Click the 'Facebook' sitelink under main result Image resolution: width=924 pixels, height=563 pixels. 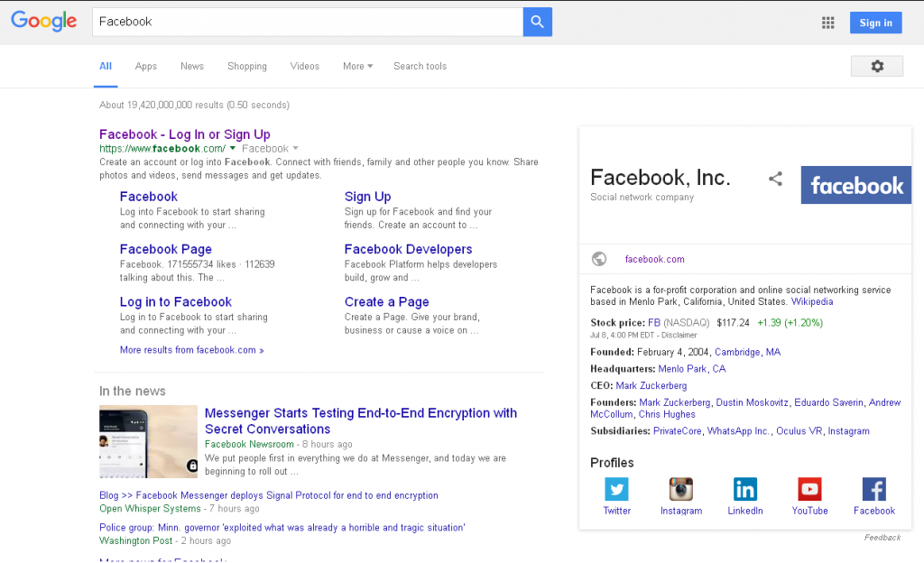coord(149,197)
